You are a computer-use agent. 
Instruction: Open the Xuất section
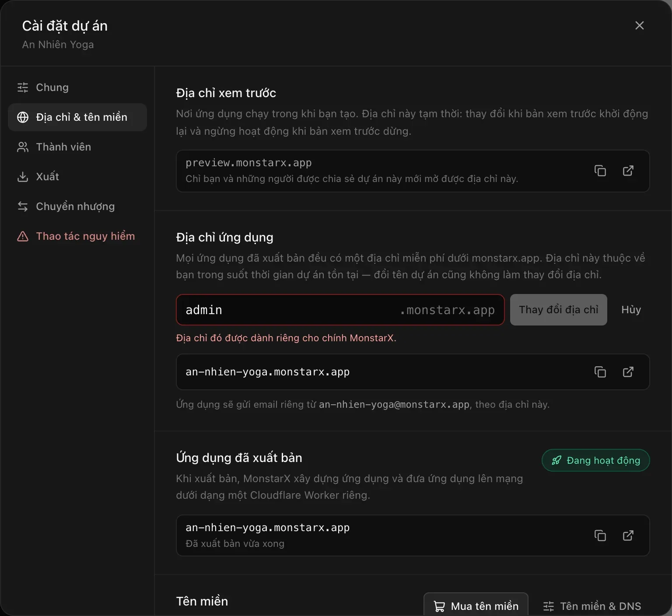[77, 177]
